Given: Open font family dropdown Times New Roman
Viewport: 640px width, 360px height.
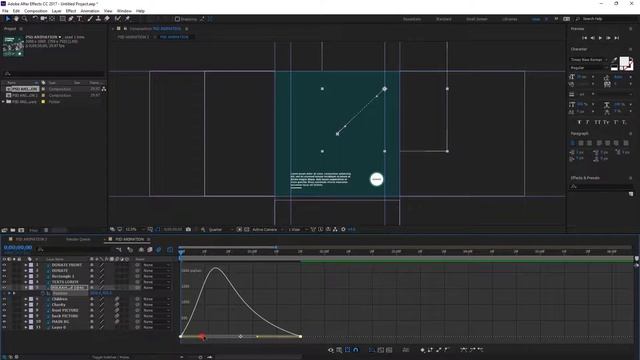Looking at the screenshot, I should tap(589, 60).
